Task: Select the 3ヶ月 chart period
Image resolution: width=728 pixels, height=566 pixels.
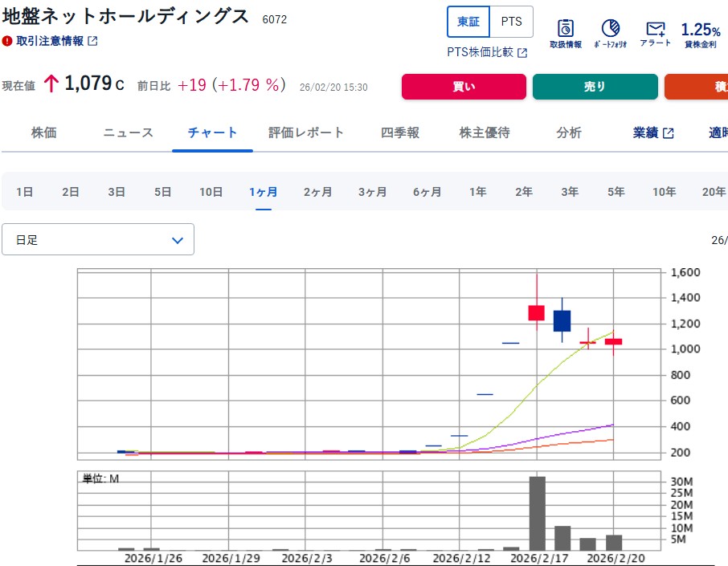Action: pos(372,192)
